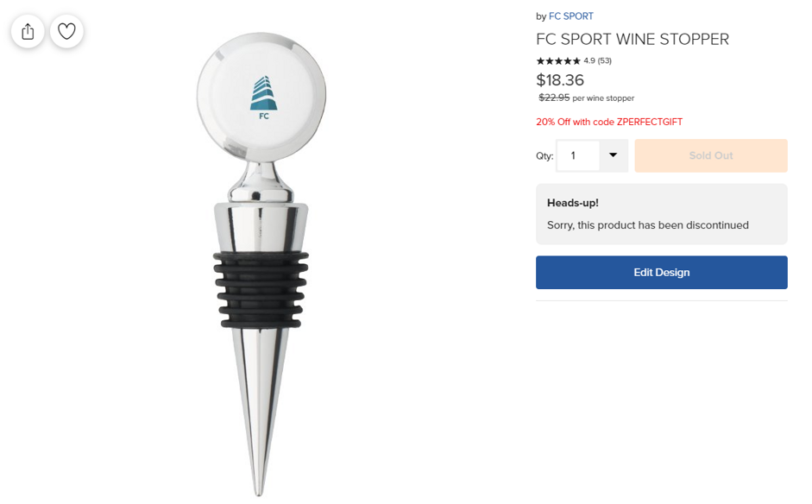
Task: Click the Heads-up! notice heading
Action: [x=572, y=203]
